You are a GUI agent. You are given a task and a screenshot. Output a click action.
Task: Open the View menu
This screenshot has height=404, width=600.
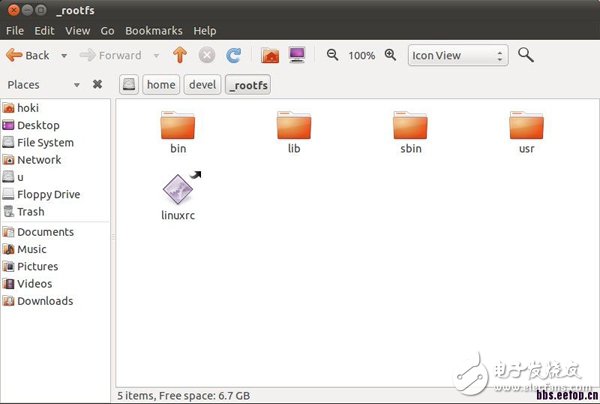coord(78,31)
